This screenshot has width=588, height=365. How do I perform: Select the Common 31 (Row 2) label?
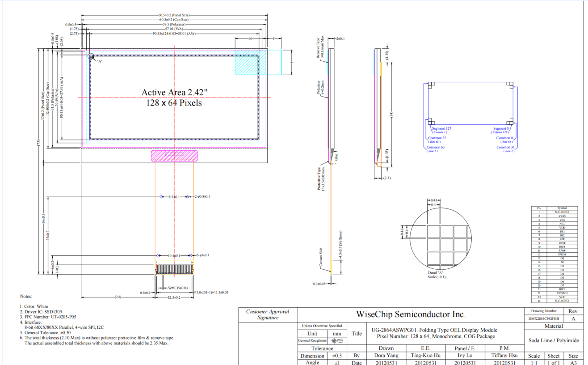[x=505, y=149]
